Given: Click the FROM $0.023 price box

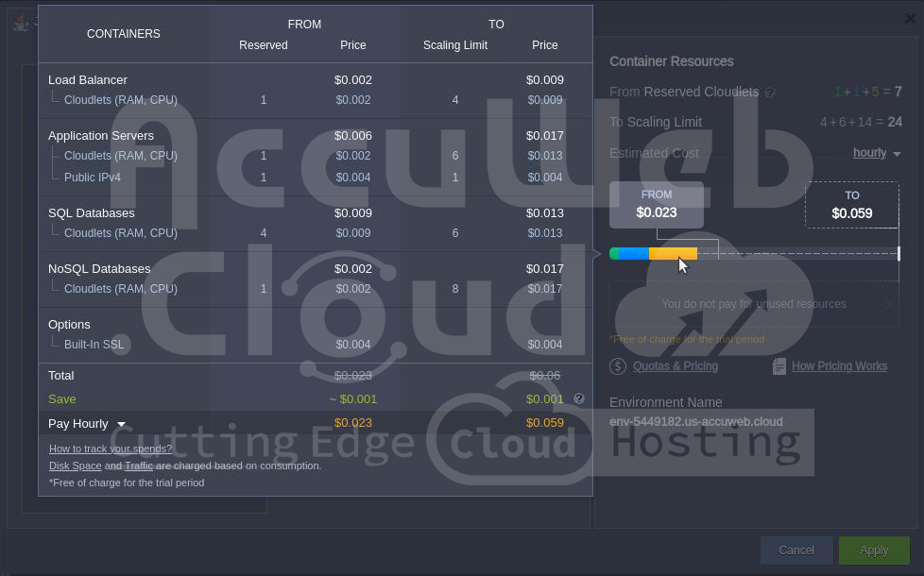Looking at the screenshot, I should [656, 204].
